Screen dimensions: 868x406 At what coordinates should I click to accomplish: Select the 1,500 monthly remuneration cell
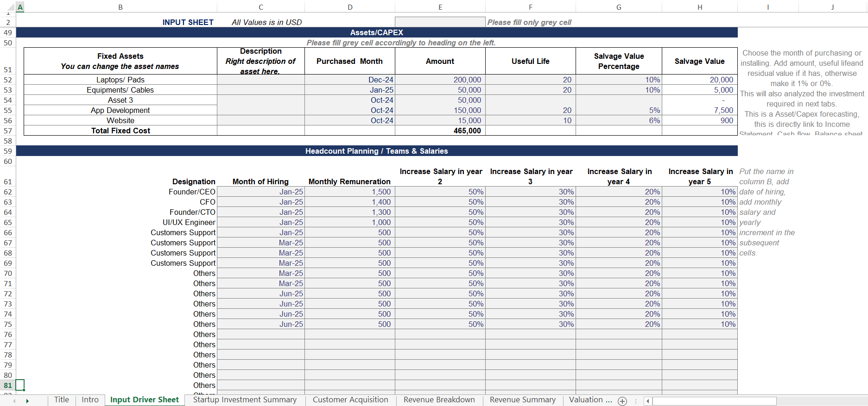[350, 192]
